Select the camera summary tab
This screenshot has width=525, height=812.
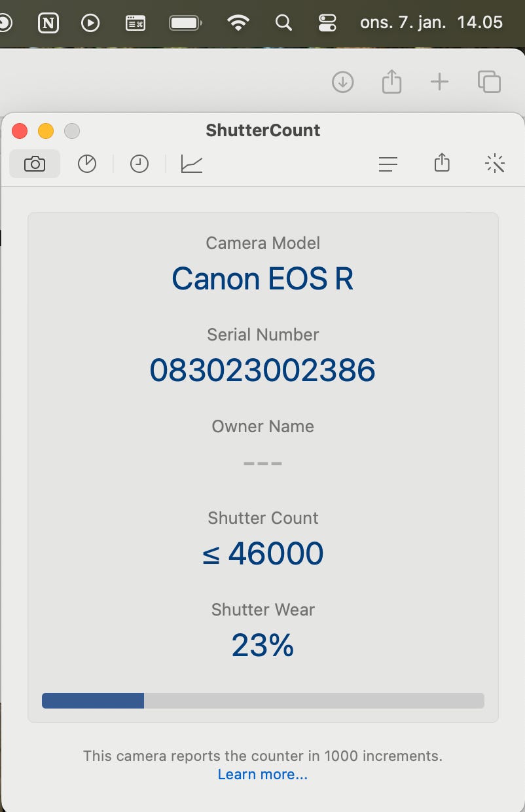coord(35,164)
